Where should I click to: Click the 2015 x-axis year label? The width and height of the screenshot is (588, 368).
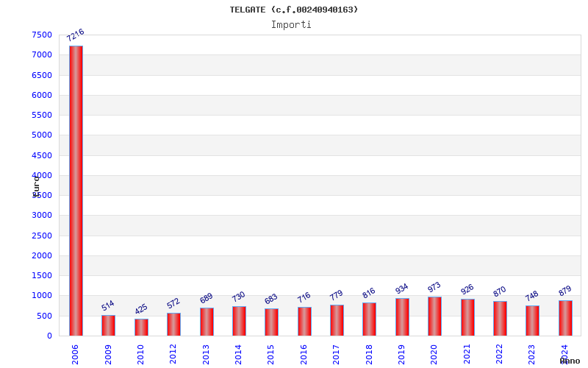270,355
